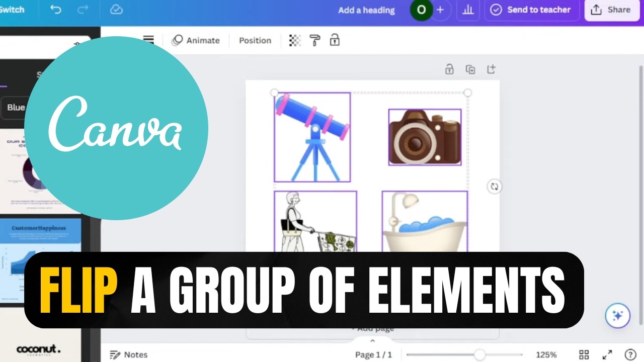Viewport: 644px width, 362px height.
Task: Open the O user avatar
Action: (x=421, y=10)
